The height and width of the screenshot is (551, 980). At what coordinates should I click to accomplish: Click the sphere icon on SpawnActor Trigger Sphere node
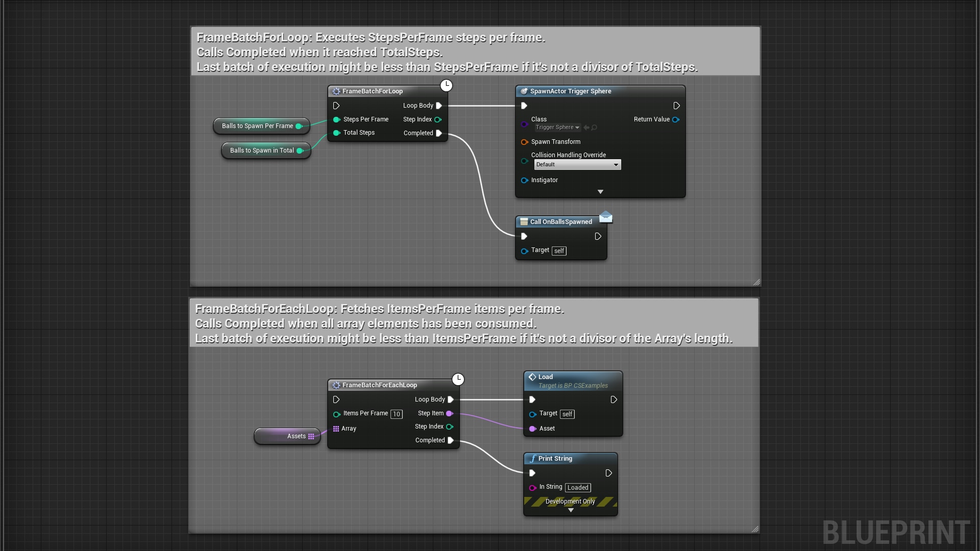[x=525, y=91]
